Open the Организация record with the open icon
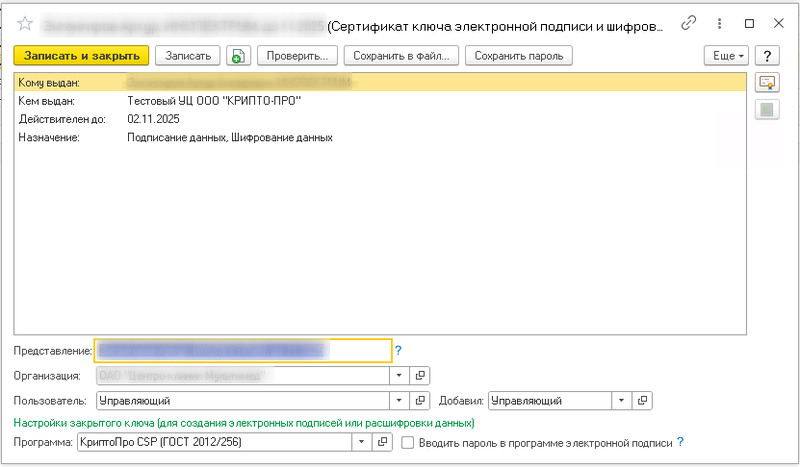Screen dimensions: 800x467 420,376
